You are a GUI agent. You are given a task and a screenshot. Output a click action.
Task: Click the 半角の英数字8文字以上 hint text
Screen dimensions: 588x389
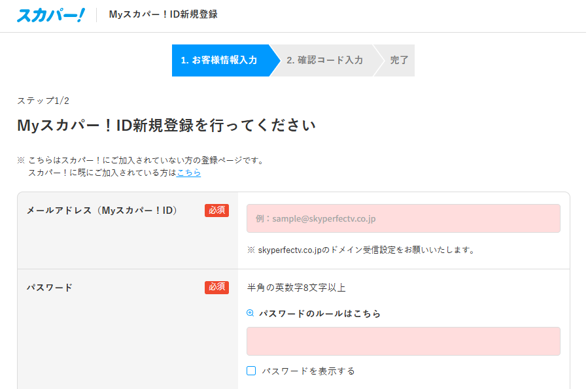(x=296, y=288)
